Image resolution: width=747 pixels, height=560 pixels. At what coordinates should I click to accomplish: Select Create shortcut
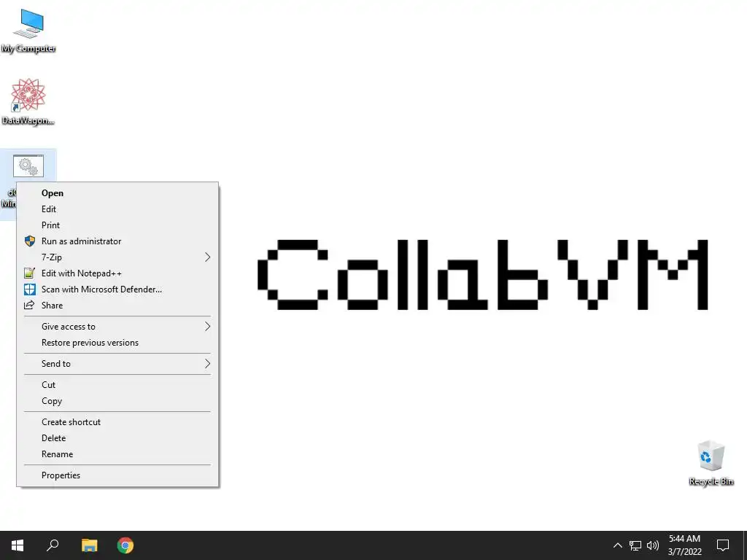[117, 422]
